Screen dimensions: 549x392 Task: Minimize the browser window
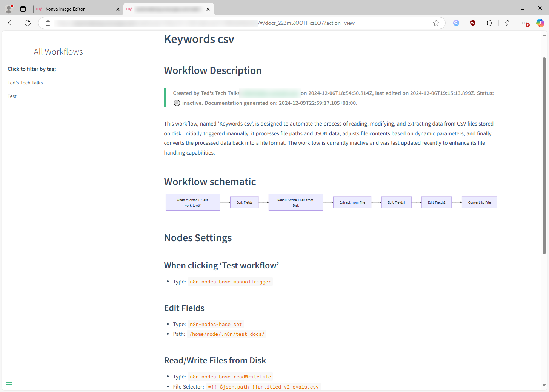click(505, 8)
